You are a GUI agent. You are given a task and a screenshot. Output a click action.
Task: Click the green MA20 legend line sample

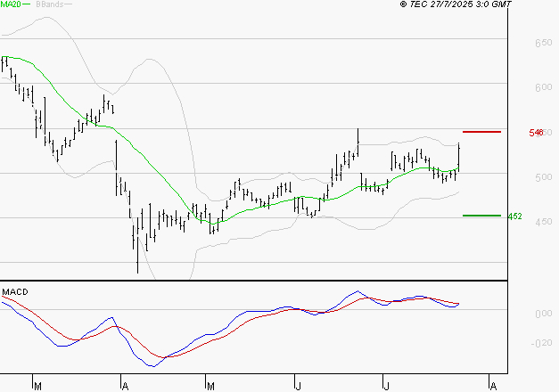[28, 4]
